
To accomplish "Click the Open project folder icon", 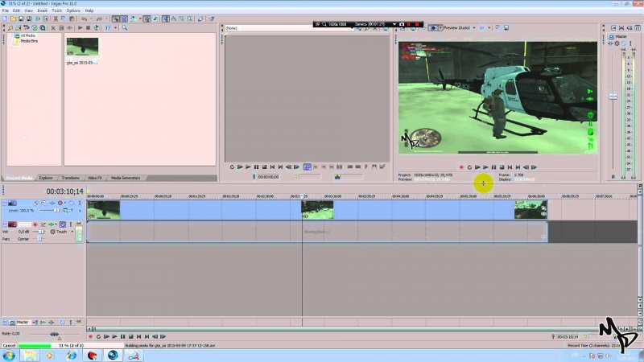I will coord(13,19).
